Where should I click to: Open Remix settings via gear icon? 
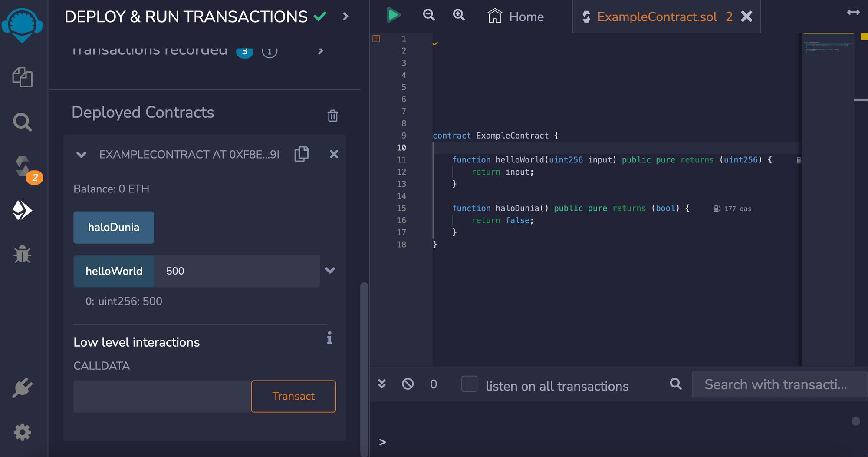[x=22, y=432]
